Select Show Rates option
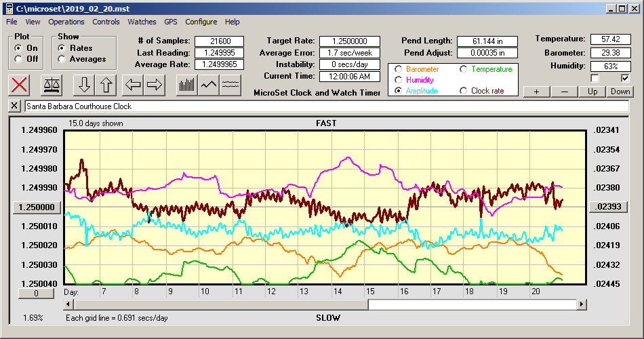This screenshot has width=644, height=339. tap(62, 48)
